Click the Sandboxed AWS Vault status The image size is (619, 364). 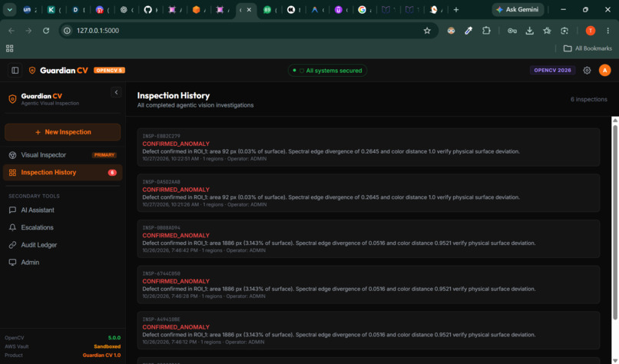[107, 346]
